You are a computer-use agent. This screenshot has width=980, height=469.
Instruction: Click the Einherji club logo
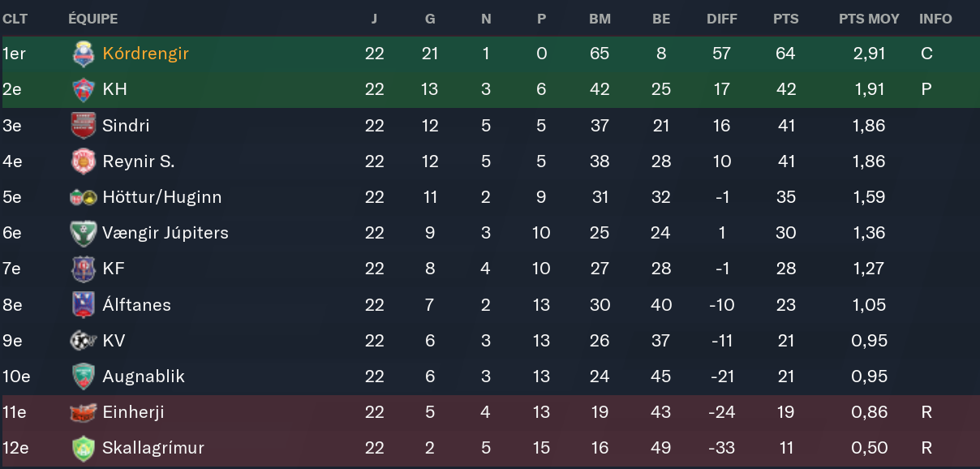[x=84, y=412]
